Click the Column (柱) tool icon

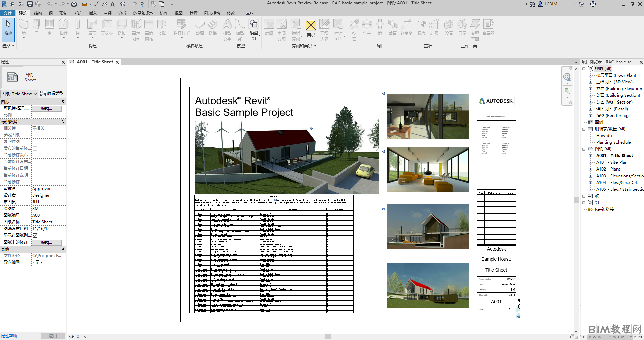(x=78, y=24)
